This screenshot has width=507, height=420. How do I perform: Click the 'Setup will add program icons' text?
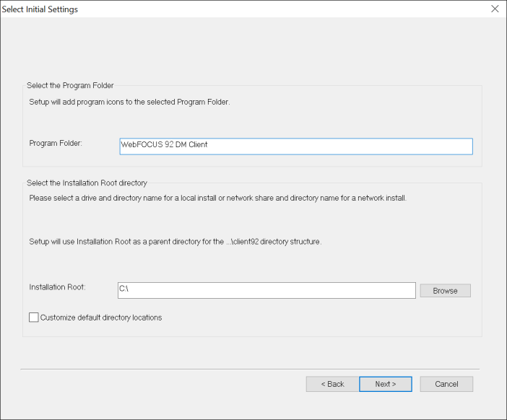pyautogui.click(x=129, y=102)
